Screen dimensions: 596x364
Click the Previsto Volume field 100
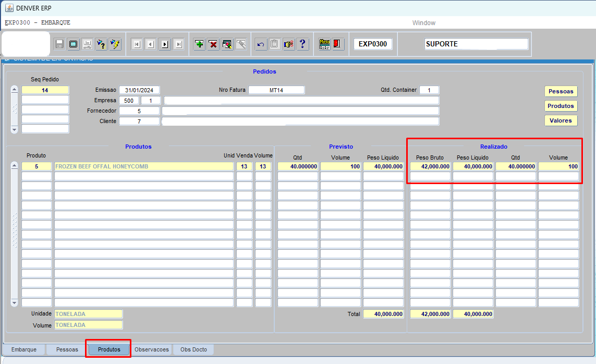click(340, 166)
